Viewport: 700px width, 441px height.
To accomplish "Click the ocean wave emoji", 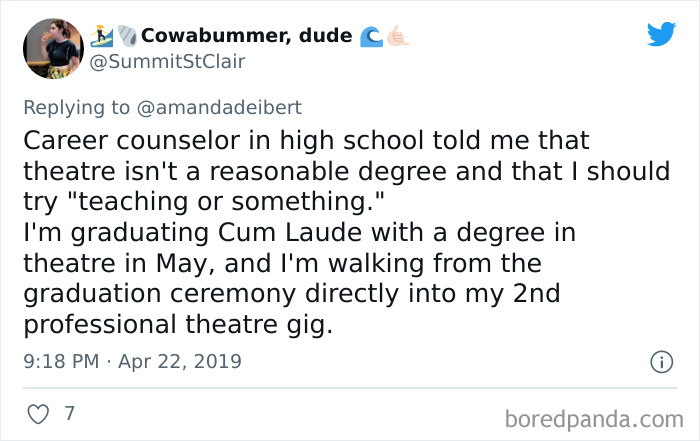I will pos(370,36).
